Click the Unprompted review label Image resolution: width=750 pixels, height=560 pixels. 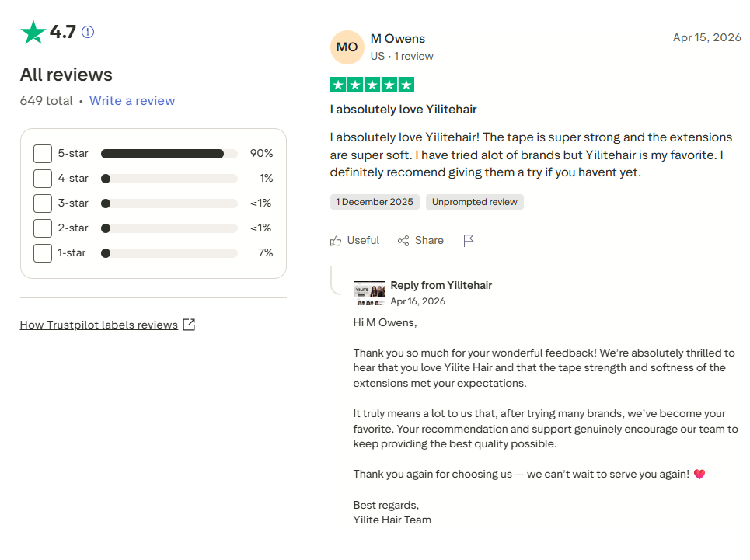tap(475, 202)
